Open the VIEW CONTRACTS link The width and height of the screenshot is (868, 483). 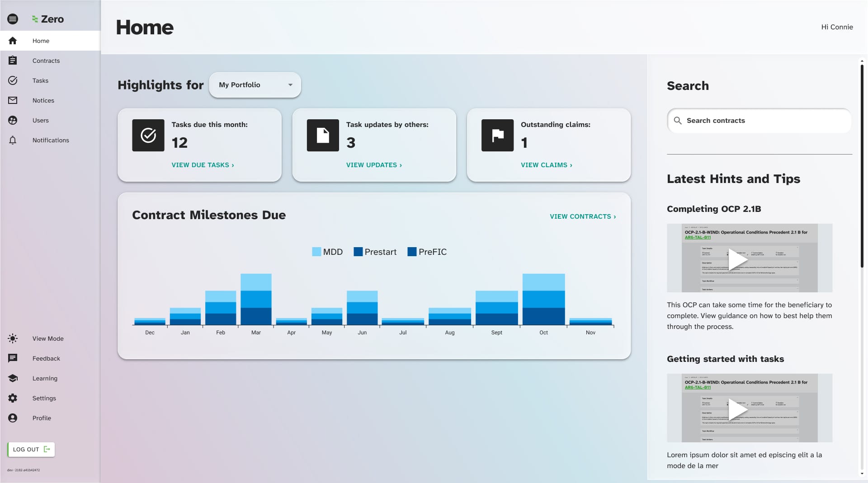coord(583,216)
